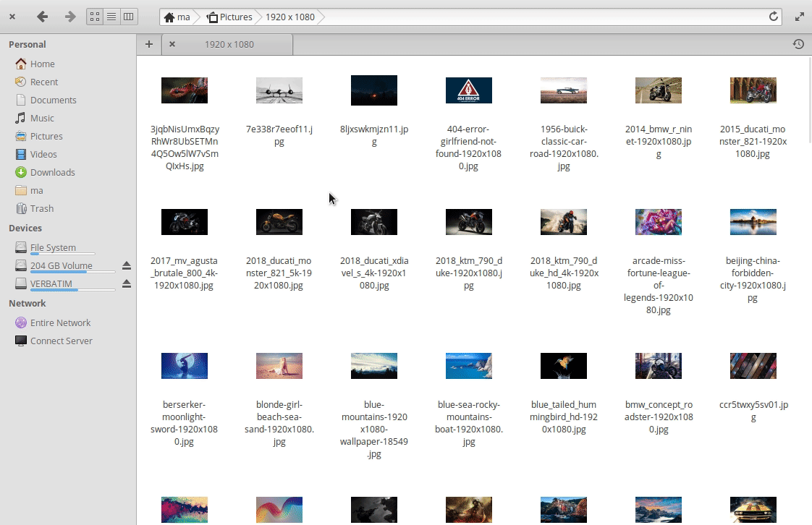
Task: Click the Pictures breadcrumb
Action: click(x=230, y=17)
